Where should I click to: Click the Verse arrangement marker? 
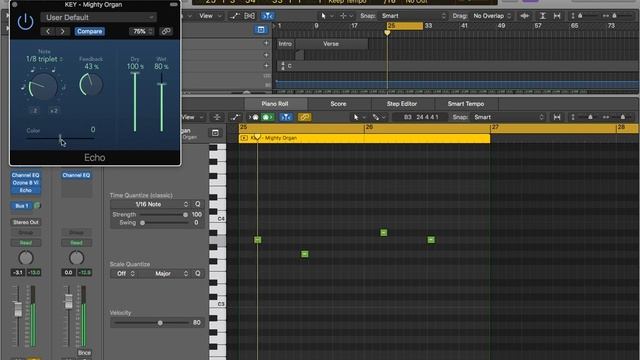(x=331, y=44)
